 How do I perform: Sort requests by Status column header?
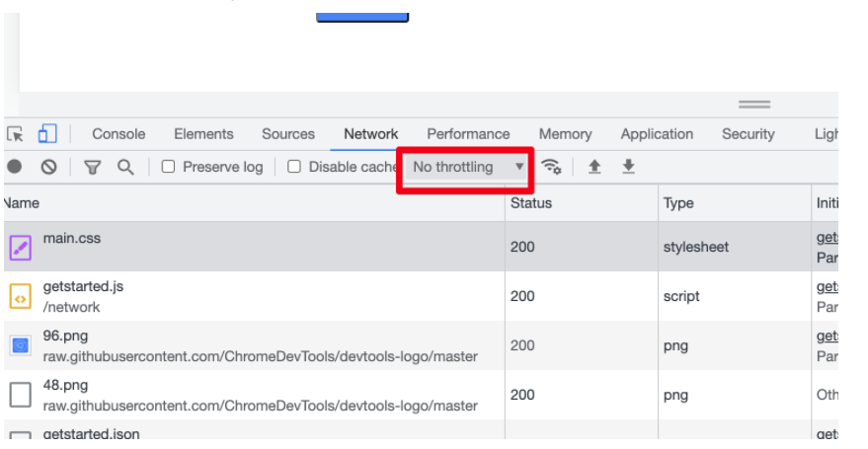click(582, 203)
